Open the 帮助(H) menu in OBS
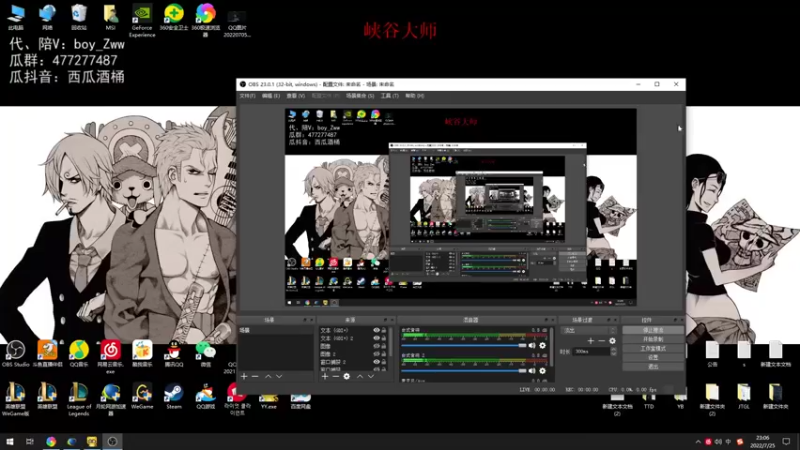 (415, 96)
